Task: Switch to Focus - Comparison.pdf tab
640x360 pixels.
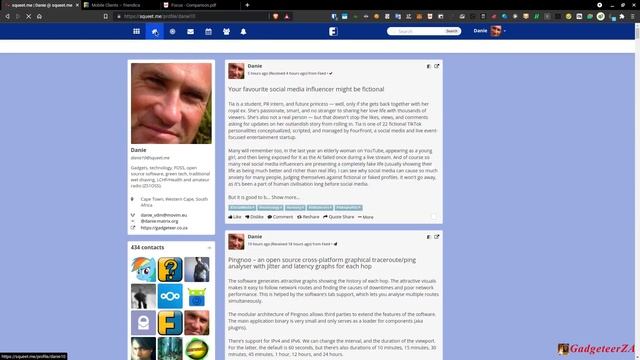Action: coord(193,5)
